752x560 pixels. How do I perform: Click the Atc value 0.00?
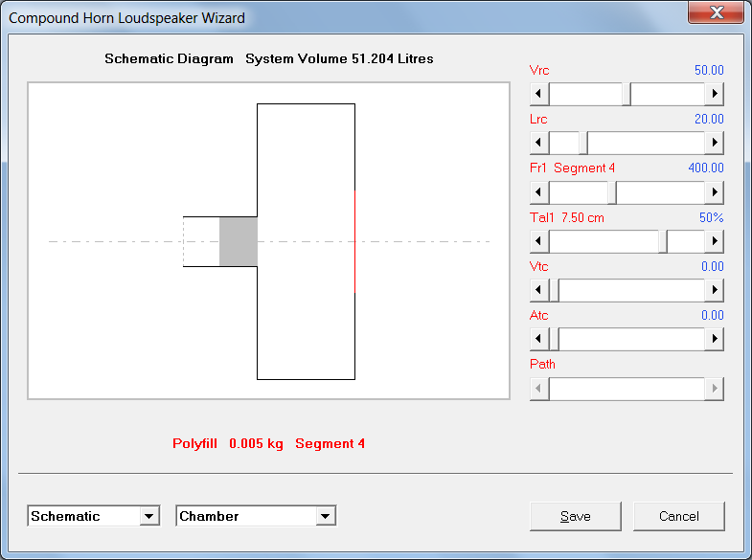(712, 315)
